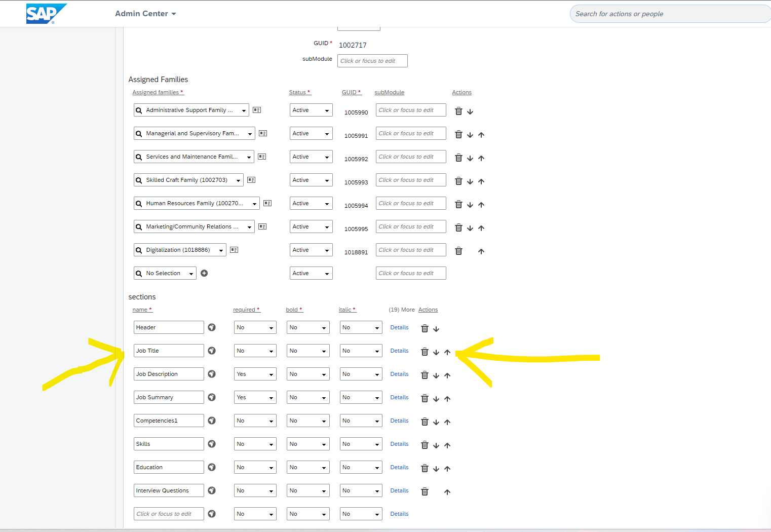Edit the Job Title section name field
Image resolution: width=771 pixels, height=532 pixels.
pyautogui.click(x=169, y=351)
